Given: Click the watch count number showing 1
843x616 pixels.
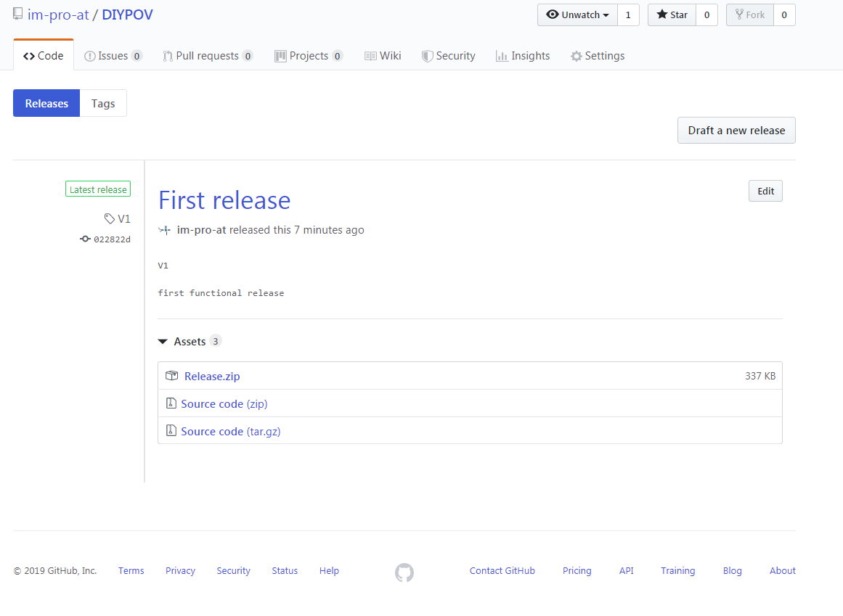Looking at the screenshot, I should tap(627, 14).
